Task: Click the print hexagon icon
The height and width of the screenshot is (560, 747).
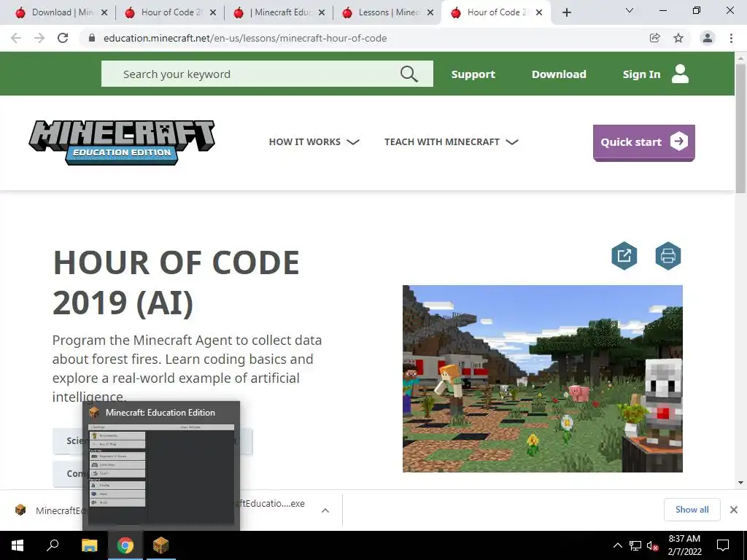Action: point(668,256)
